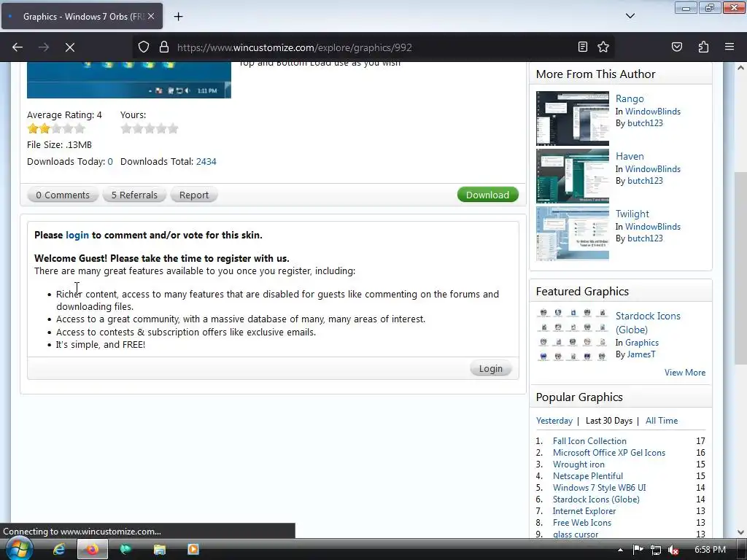Rate the skin five stars under Yours
The image size is (747, 560).
tap(173, 128)
